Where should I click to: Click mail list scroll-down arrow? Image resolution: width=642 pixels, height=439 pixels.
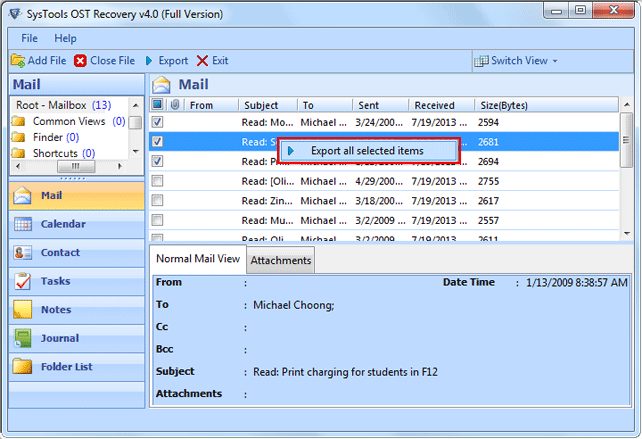(x=627, y=233)
